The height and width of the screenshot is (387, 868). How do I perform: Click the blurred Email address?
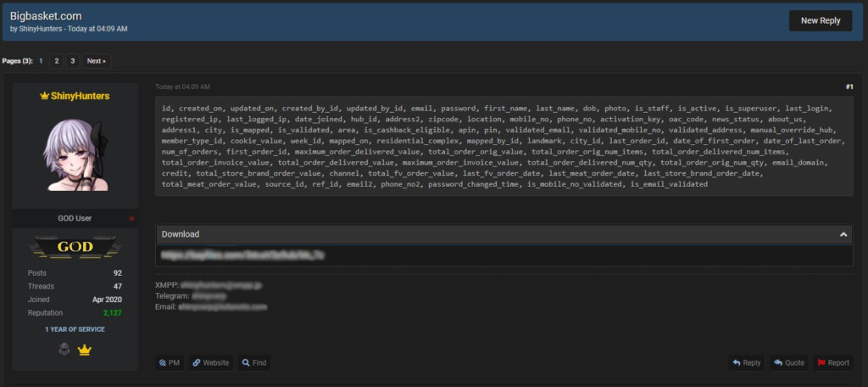(x=223, y=306)
